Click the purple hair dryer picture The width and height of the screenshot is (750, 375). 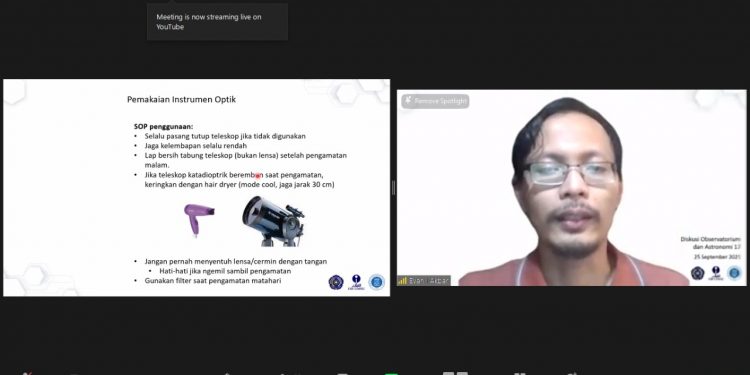point(199,220)
